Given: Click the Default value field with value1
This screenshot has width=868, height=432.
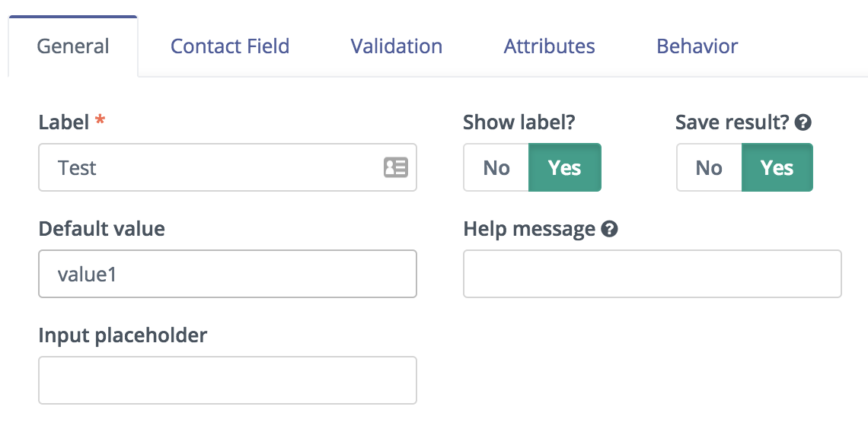Looking at the screenshot, I should coord(228,274).
